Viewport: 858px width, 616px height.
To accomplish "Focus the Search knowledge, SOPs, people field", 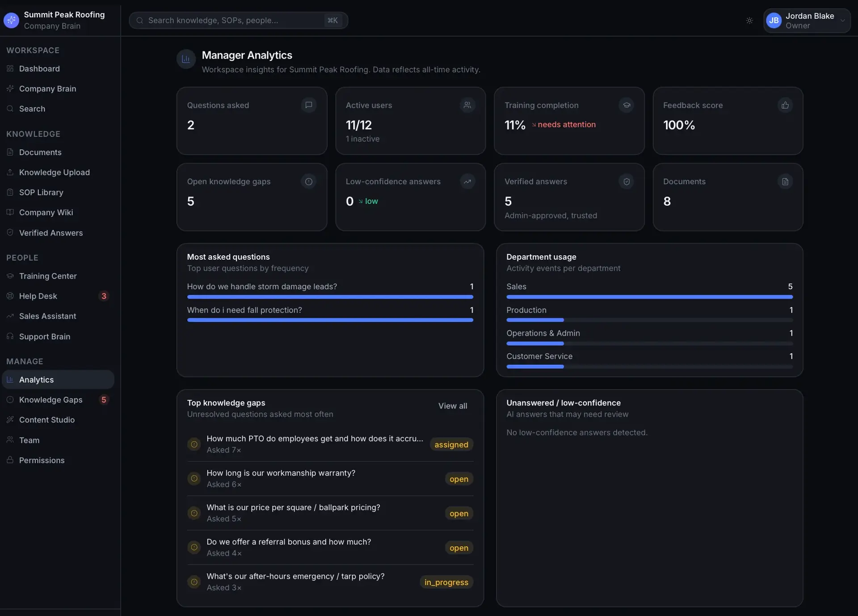I will click(x=238, y=21).
